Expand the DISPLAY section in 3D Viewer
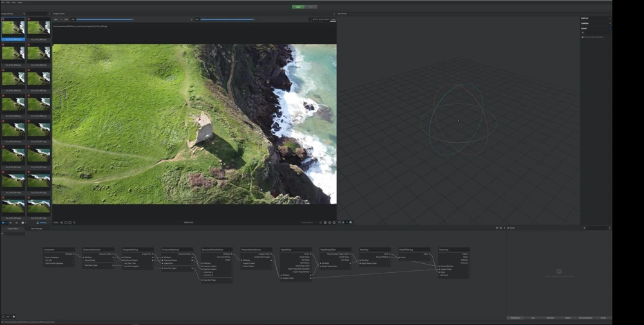This screenshot has width=644, height=325. click(x=596, y=19)
